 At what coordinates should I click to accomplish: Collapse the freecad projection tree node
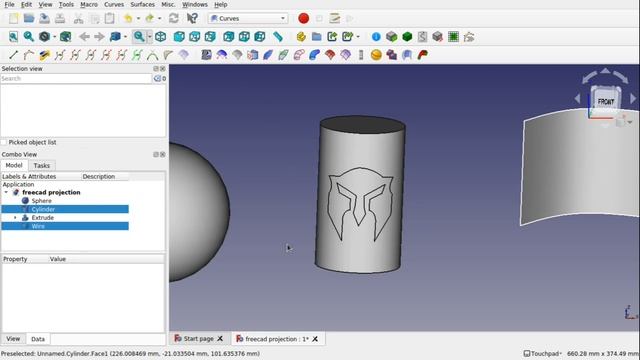(6, 192)
